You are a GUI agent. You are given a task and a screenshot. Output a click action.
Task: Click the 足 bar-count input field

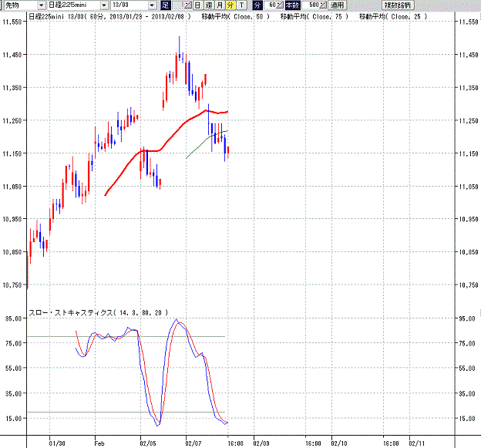(x=178, y=5)
